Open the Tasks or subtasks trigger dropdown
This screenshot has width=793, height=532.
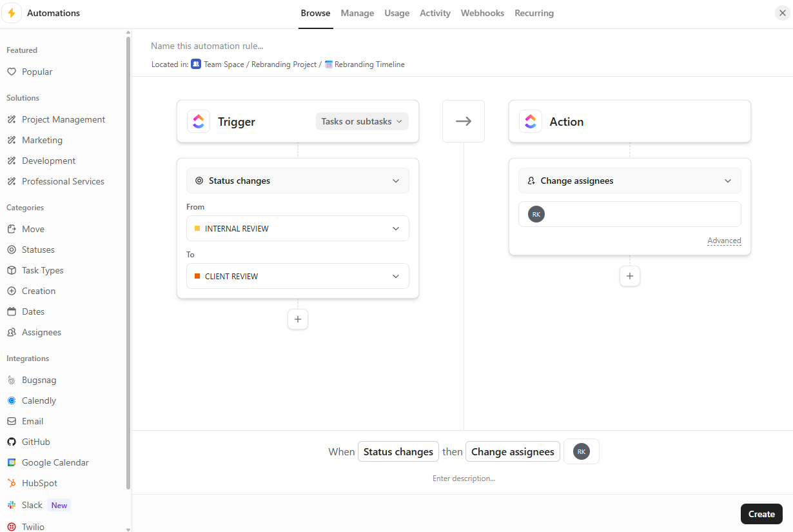click(x=362, y=121)
